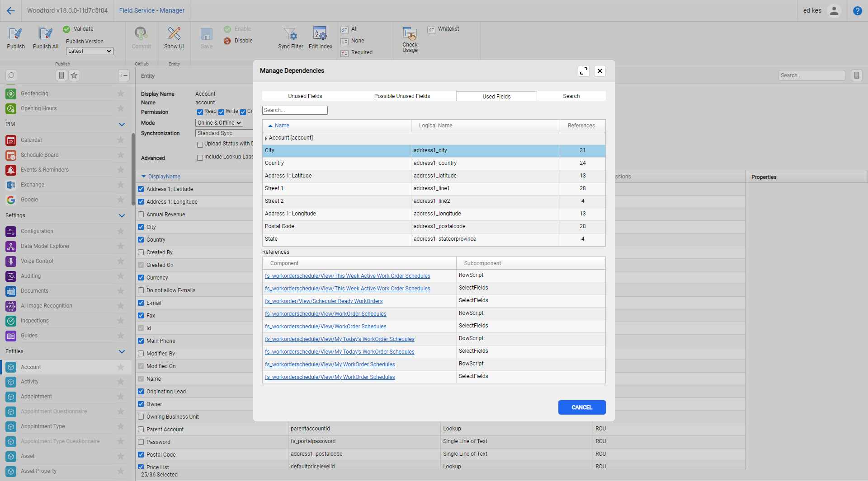Open the Edit Index tool
The height and width of the screenshot is (481, 868).
320,38
